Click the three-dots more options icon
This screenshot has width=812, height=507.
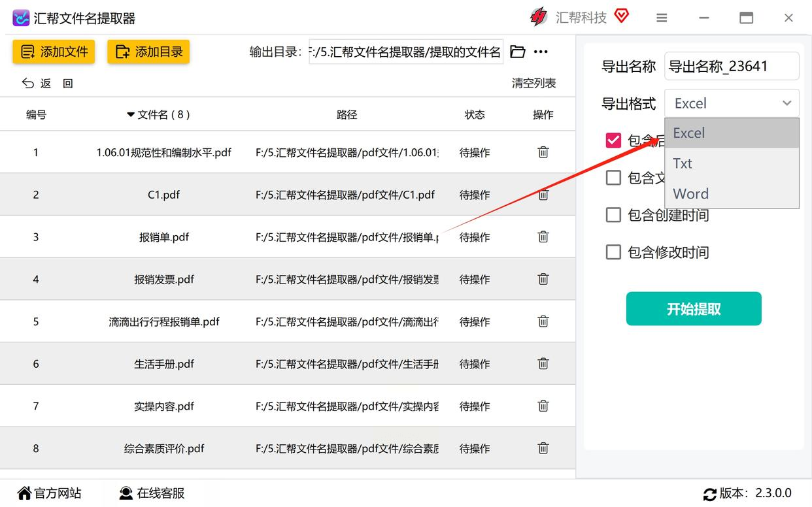coord(541,52)
